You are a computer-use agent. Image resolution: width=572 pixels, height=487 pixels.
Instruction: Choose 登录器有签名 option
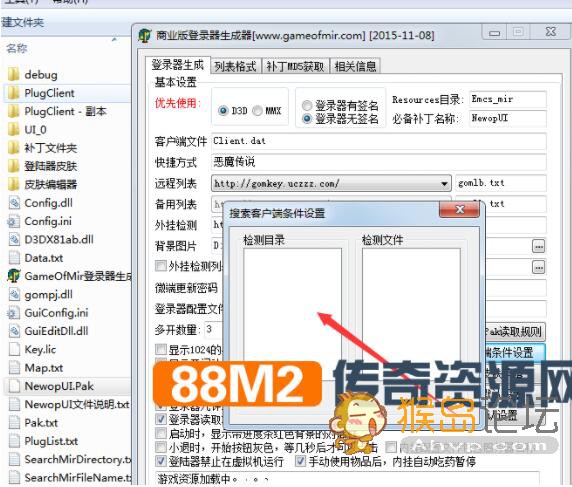coord(307,106)
